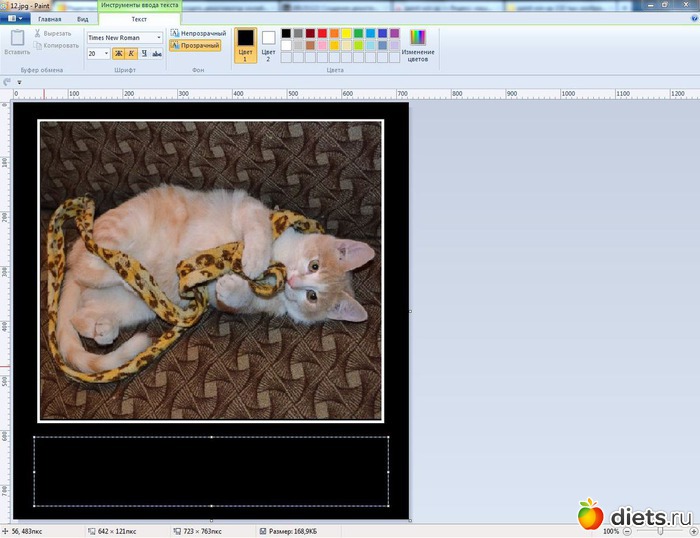Open the blue Paint application menu
700x538 pixels.
coord(14,18)
